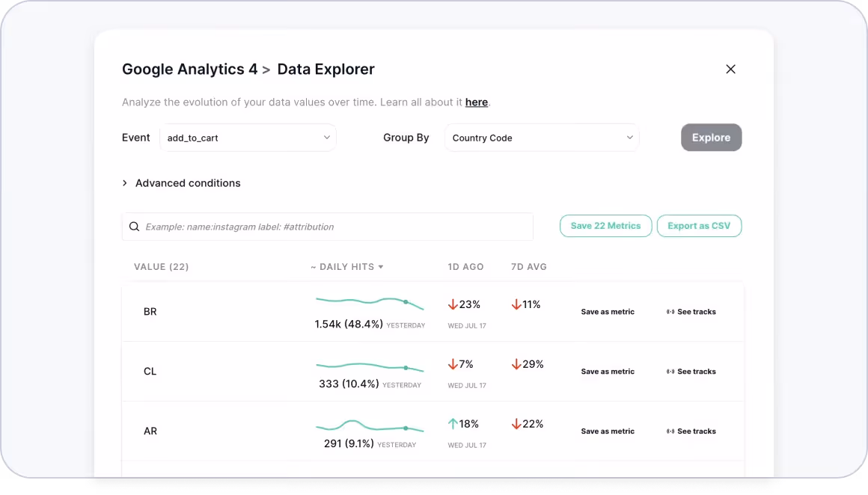Sort by the Daily Hits column
868x495 pixels.
346,267
